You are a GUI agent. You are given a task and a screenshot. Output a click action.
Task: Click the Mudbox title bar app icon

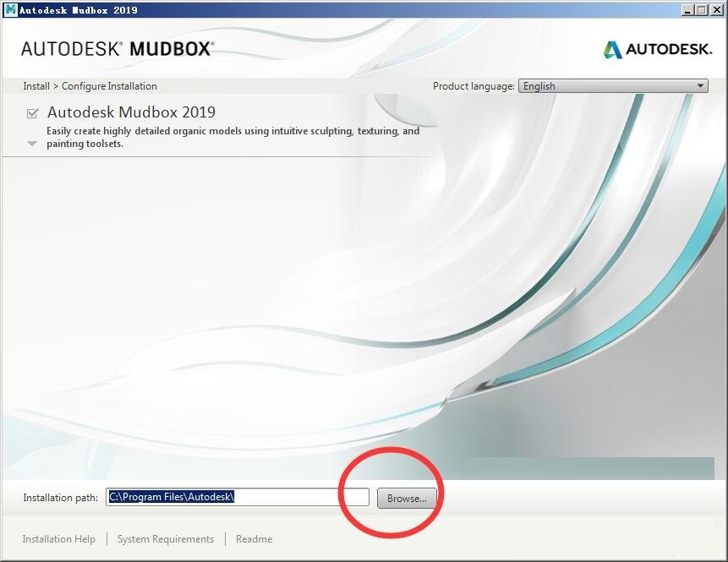(x=10, y=9)
